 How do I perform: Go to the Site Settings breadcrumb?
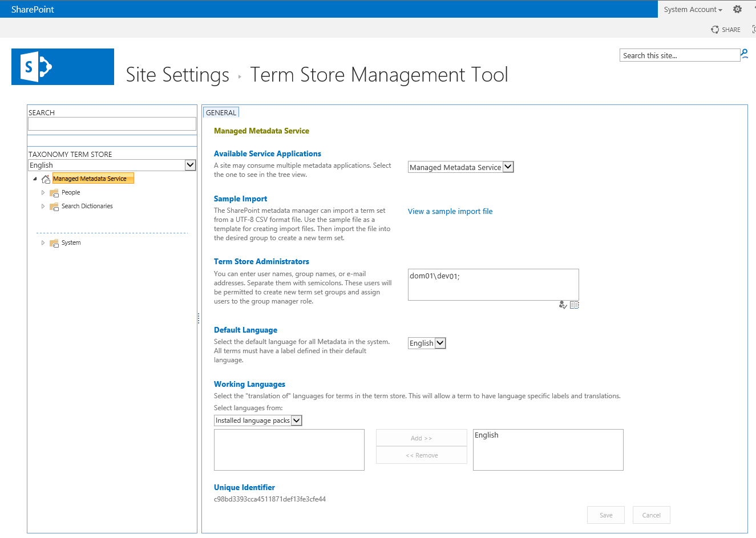[x=177, y=75]
